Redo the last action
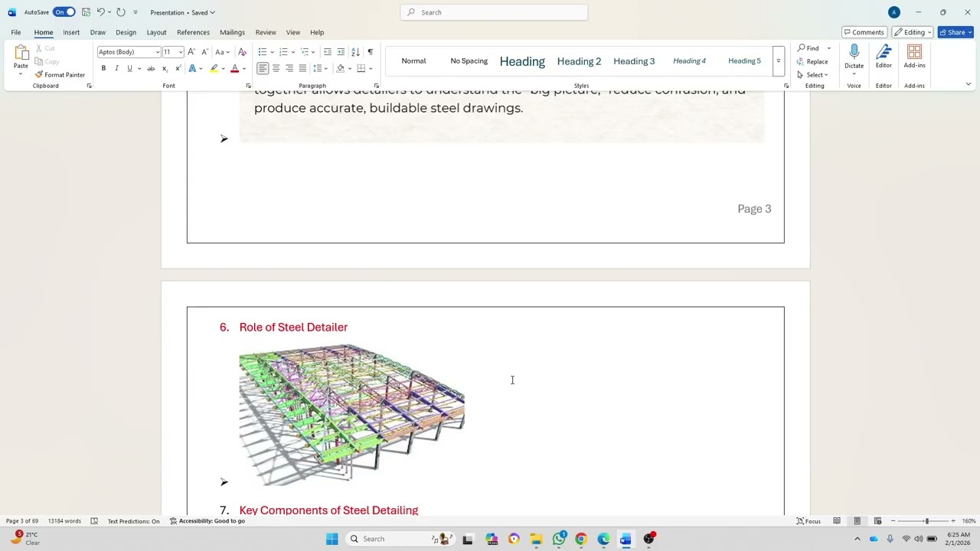Image resolution: width=980 pixels, height=551 pixels. tap(121, 12)
